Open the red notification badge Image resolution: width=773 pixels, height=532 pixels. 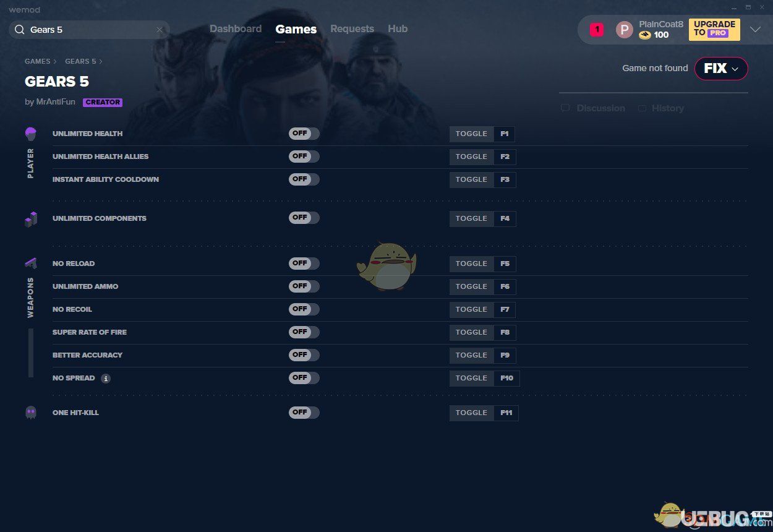point(597,29)
